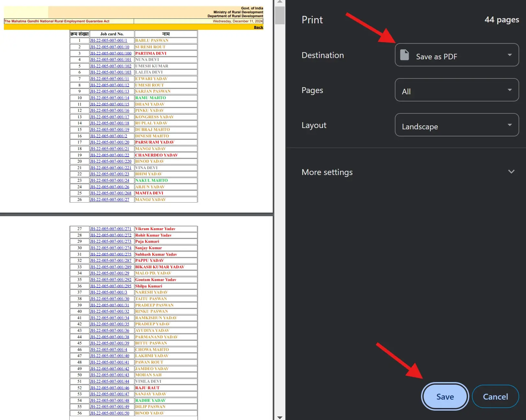Click the name CHANERDEO YADAV
Viewport: 526px width, 420px height.
tap(157, 155)
